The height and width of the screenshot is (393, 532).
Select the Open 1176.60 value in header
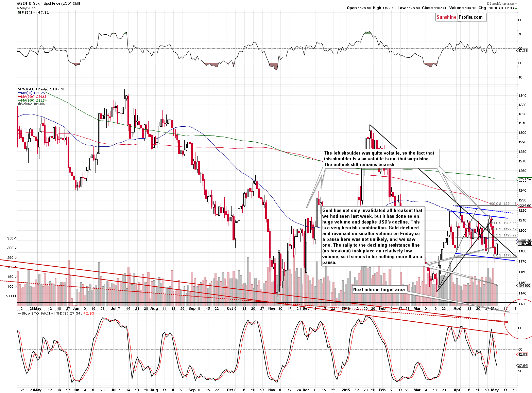pos(359,8)
